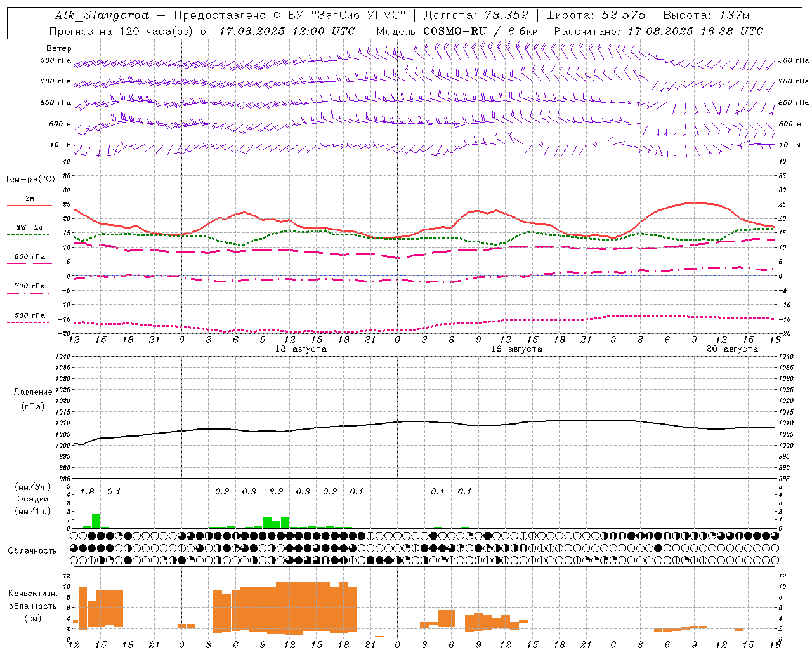Click the Конвективн. convective cloud label
The height and width of the screenshot is (650, 812).
tap(33, 594)
